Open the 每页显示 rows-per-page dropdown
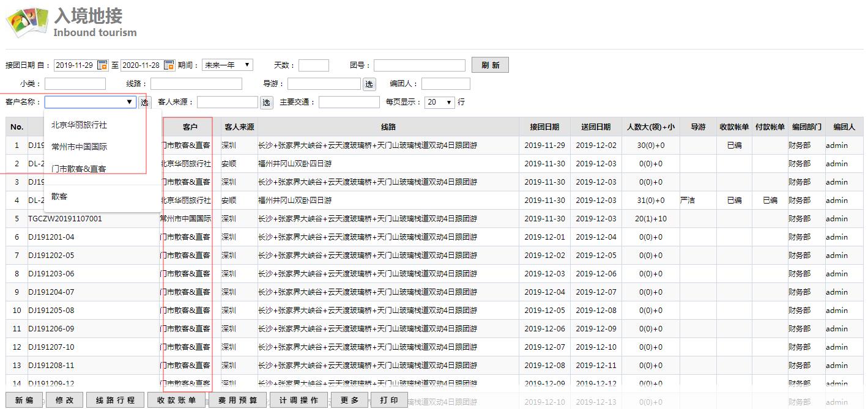Viewport: 868px width, 409px height. coord(440,102)
